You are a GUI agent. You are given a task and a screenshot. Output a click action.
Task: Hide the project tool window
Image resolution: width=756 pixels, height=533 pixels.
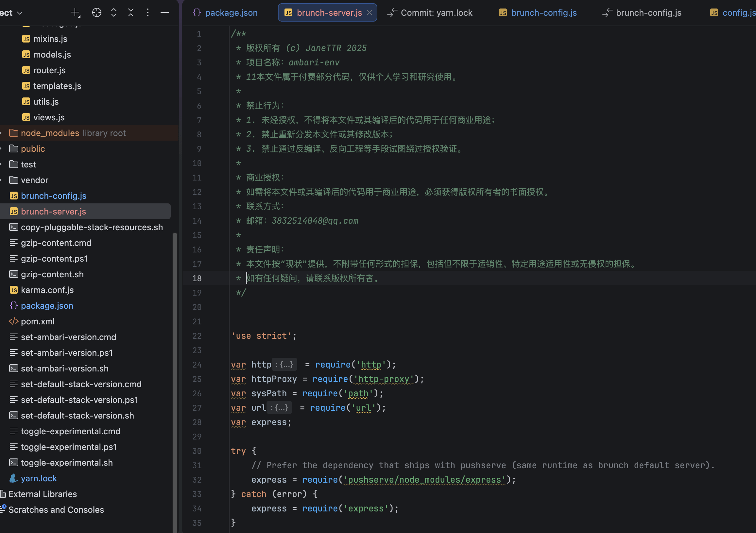[x=164, y=13]
